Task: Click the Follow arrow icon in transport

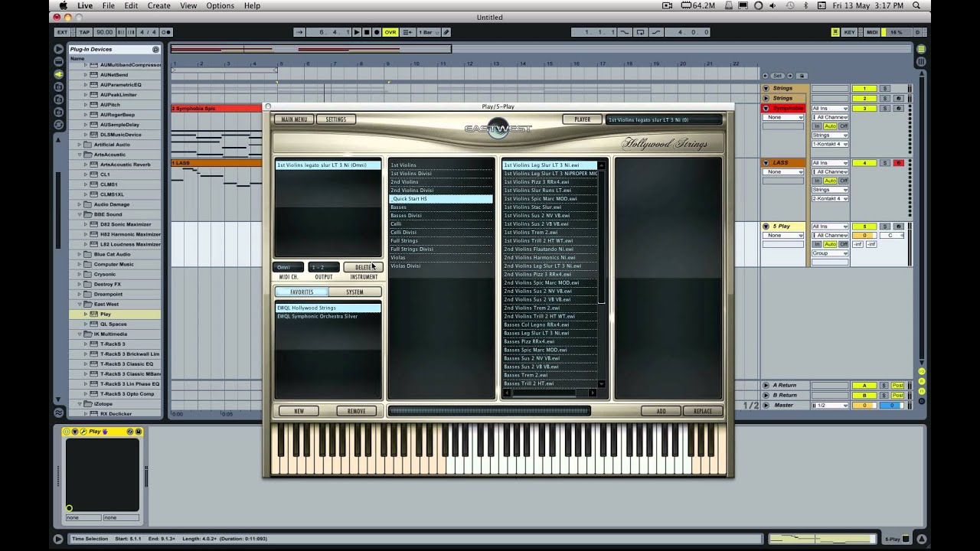Action: [299, 32]
